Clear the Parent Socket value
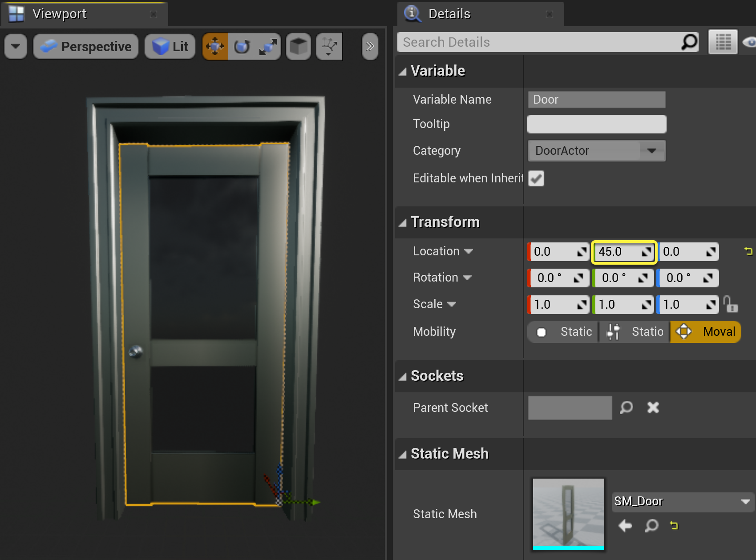 pyautogui.click(x=653, y=407)
